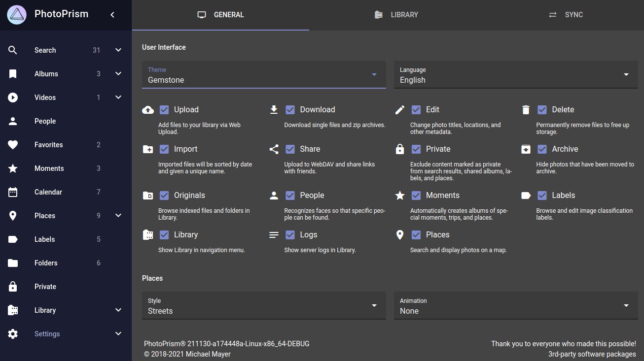Open Favorites via the heart icon

tap(13, 145)
